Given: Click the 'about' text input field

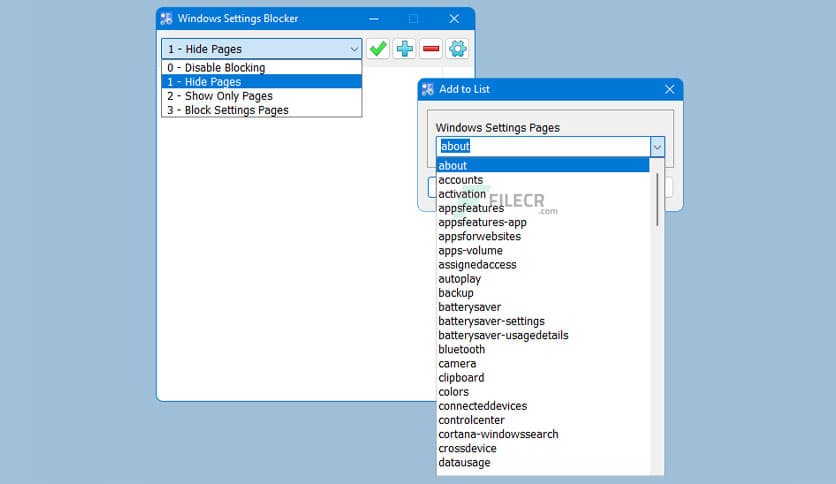Looking at the screenshot, I should click(543, 147).
